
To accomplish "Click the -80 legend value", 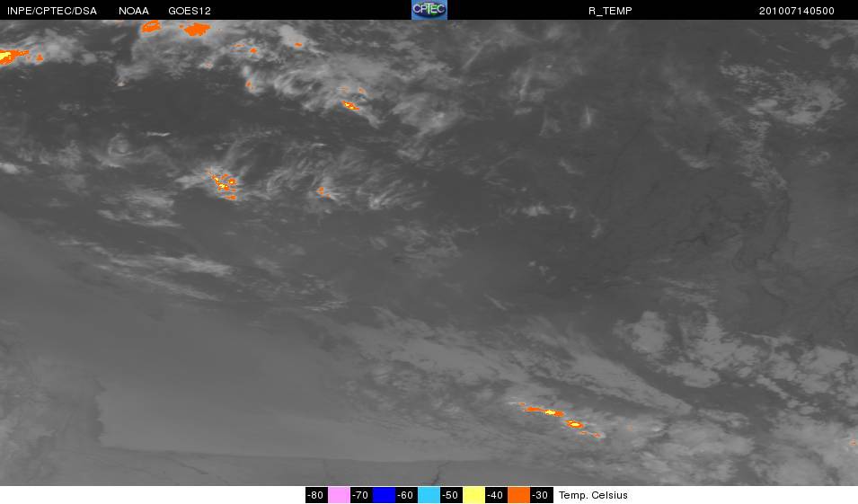I will tap(315, 495).
